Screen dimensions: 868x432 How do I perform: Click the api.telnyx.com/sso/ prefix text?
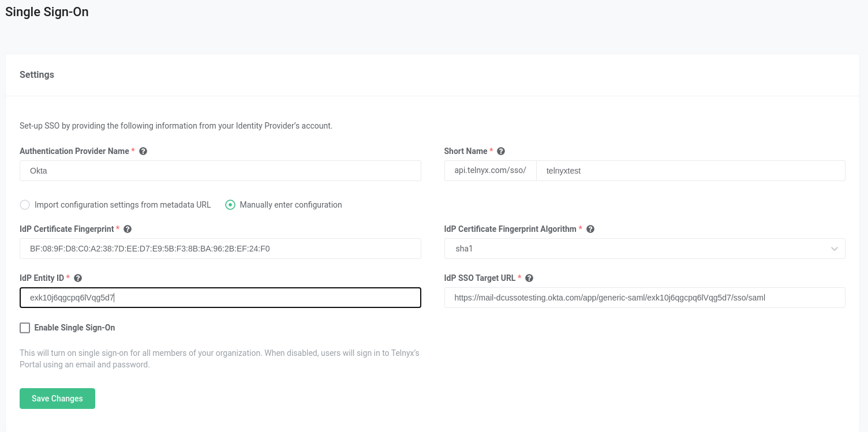click(x=491, y=171)
